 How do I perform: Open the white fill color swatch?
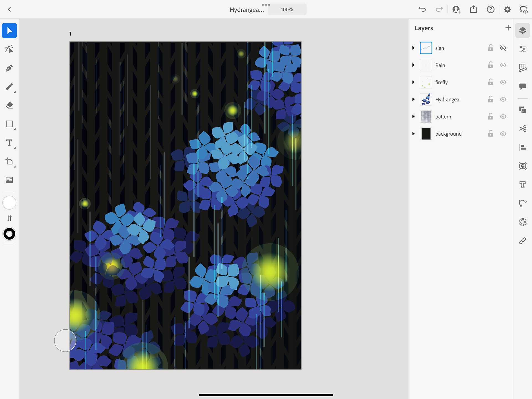pos(9,203)
